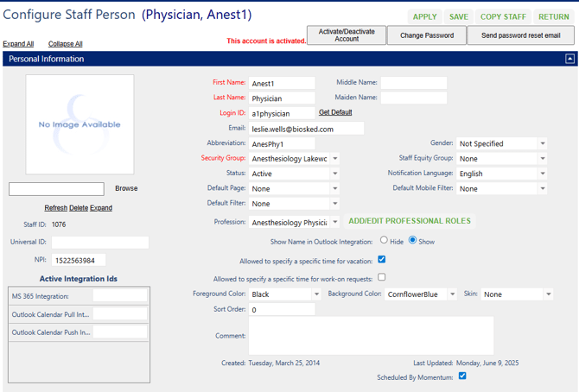Click the Collapse All link
This screenshot has height=392, width=579.
(66, 44)
